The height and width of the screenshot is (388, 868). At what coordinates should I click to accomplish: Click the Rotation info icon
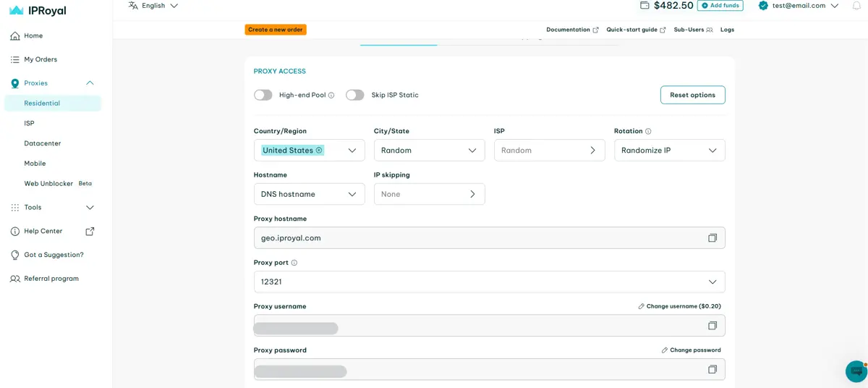(x=648, y=132)
